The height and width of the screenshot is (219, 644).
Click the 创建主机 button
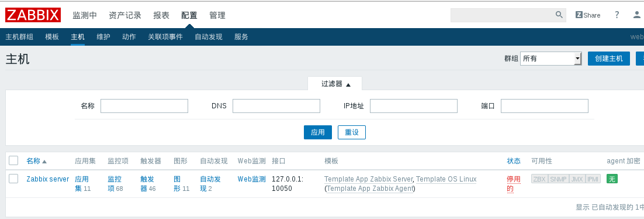[x=609, y=59]
